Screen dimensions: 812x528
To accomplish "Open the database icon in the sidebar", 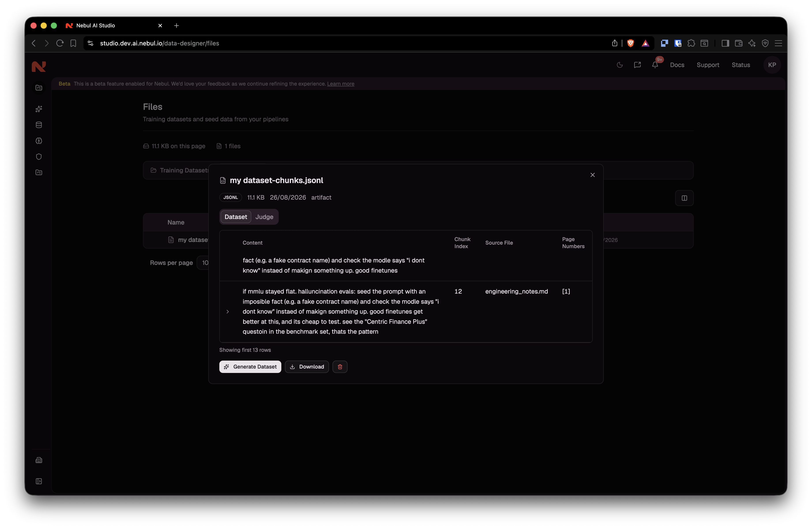I will (39, 125).
